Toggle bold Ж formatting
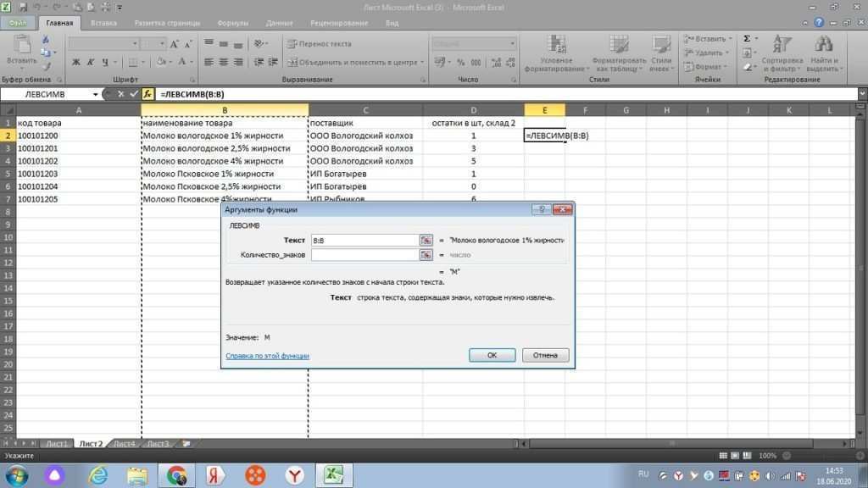 tap(76, 62)
